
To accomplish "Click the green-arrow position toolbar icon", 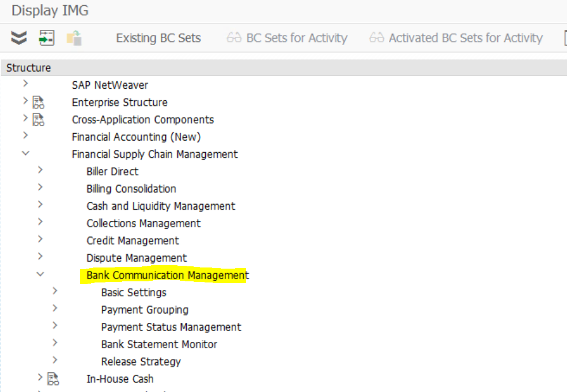I will [47, 38].
